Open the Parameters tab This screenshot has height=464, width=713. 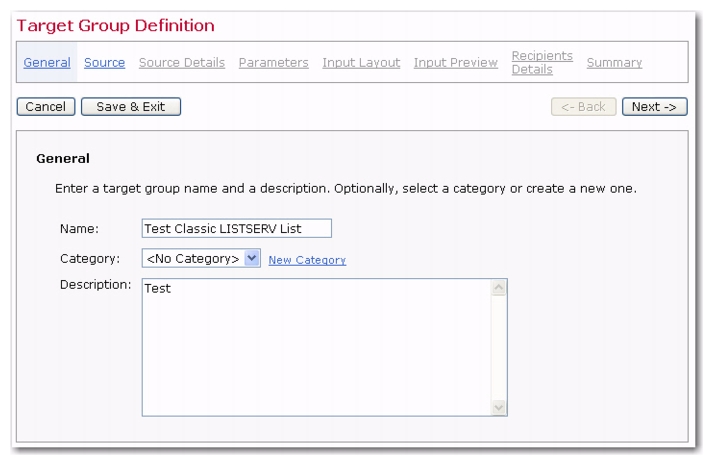point(273,62)
